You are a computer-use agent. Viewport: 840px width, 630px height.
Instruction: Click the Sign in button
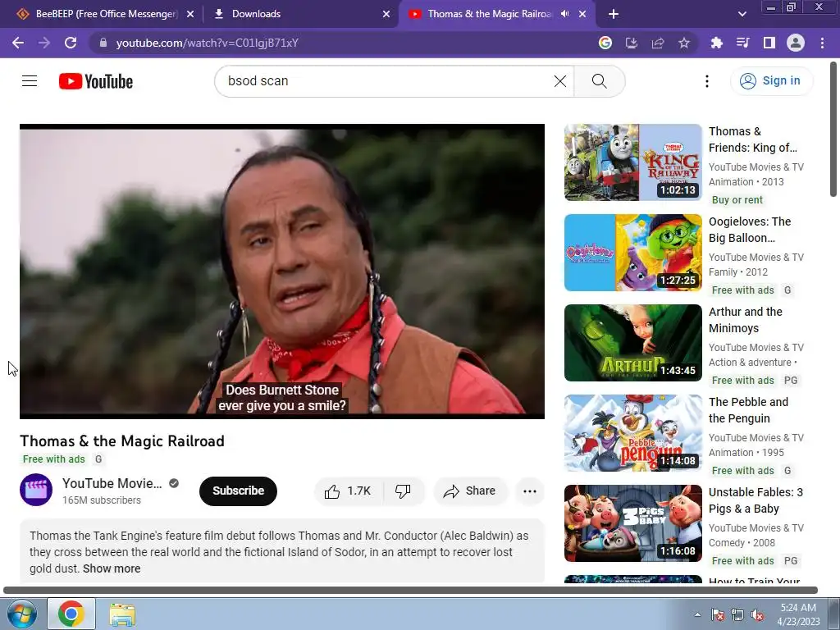coord(771,81)
